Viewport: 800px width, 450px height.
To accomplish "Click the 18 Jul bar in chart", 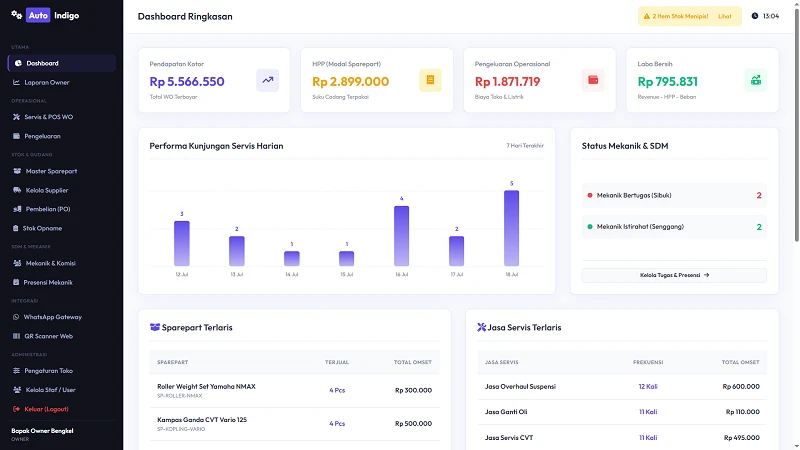I will click(511, 228).
